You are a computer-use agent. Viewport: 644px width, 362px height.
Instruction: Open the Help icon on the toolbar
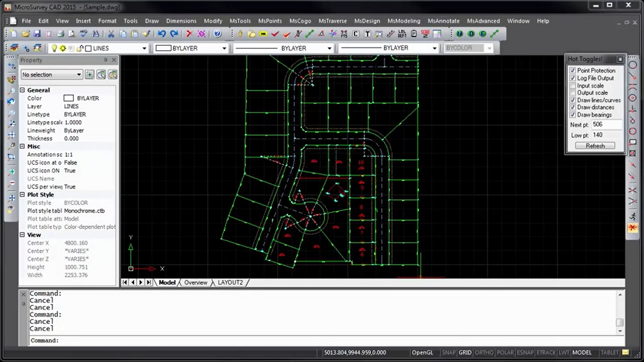pos(217,34)
